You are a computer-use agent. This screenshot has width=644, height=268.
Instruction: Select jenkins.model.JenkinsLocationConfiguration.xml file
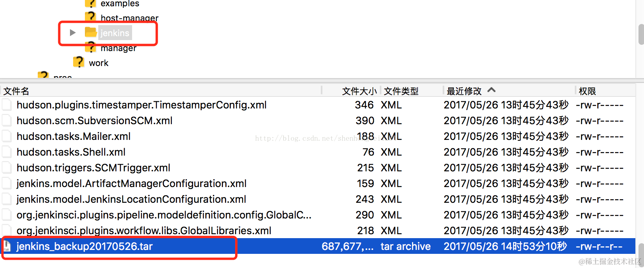pos(131,199)
